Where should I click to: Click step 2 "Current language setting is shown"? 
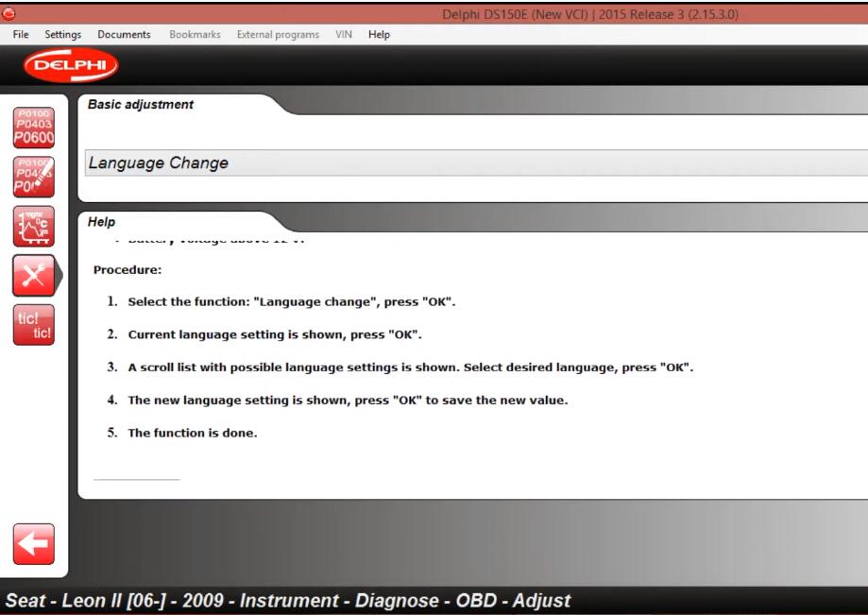click(x=275, y=334)
